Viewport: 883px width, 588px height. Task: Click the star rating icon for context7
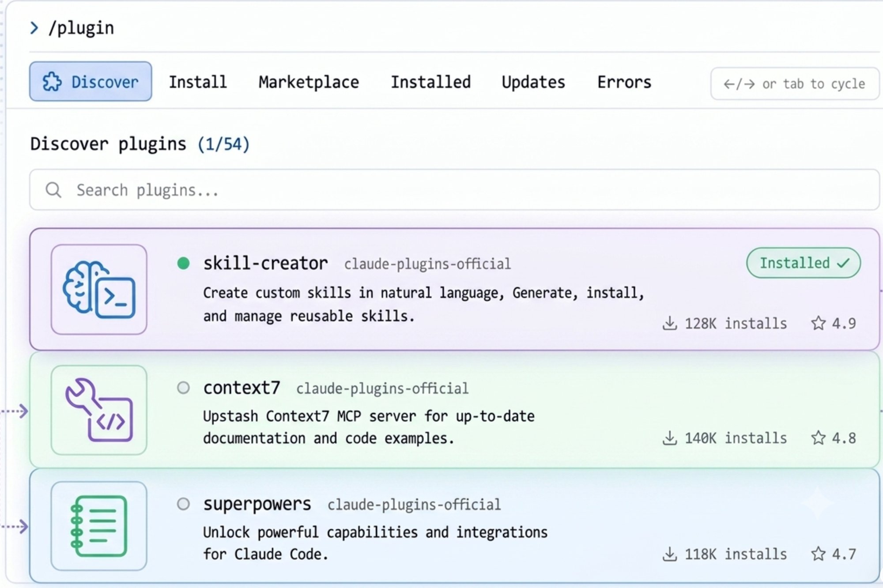tap(818, 438)
